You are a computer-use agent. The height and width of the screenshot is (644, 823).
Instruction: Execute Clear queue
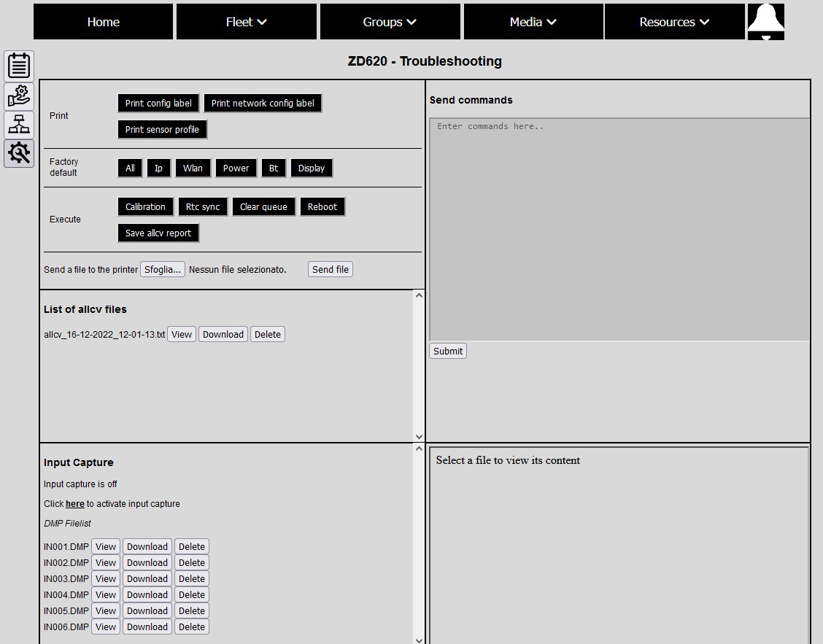pos(263,207)
